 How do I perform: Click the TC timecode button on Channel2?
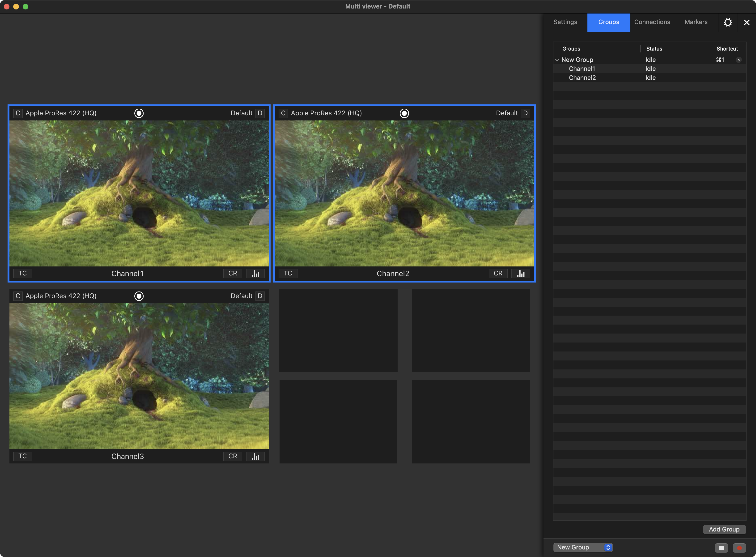click(288, 274)
